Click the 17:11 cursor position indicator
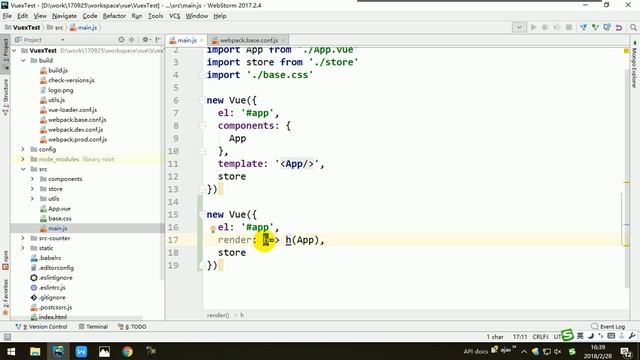This screenshot has height=360, width=640. tap(520, 337)
